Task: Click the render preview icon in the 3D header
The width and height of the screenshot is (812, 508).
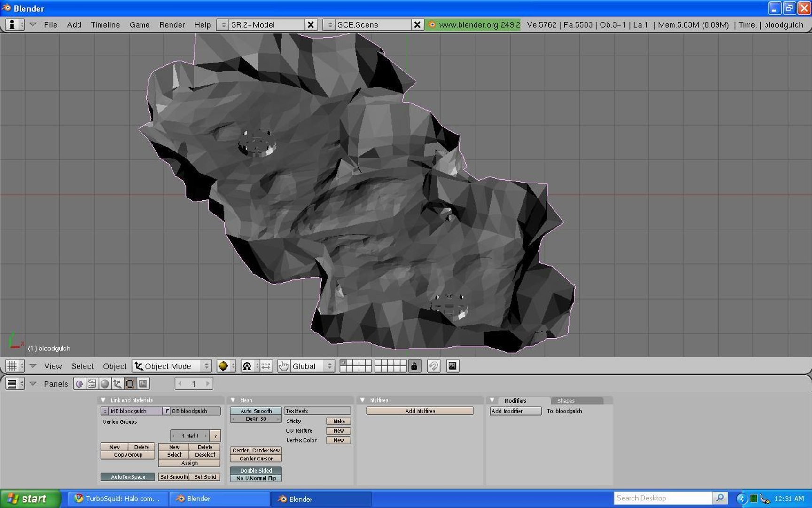Action: [452, 366]
